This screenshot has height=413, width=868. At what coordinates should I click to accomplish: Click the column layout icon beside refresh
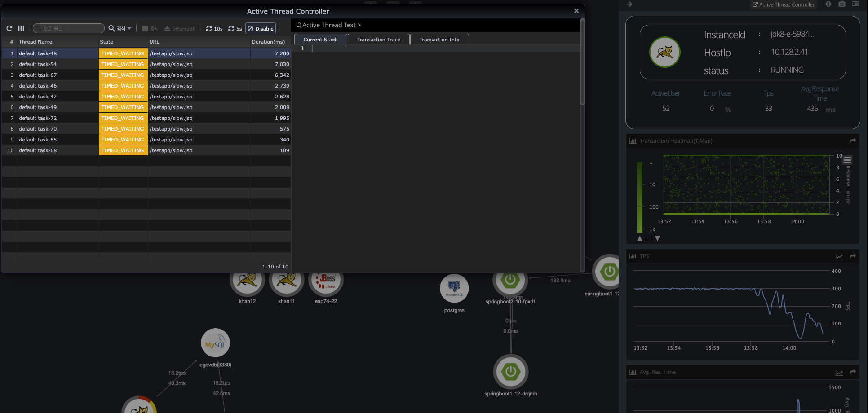click(21, 28)
